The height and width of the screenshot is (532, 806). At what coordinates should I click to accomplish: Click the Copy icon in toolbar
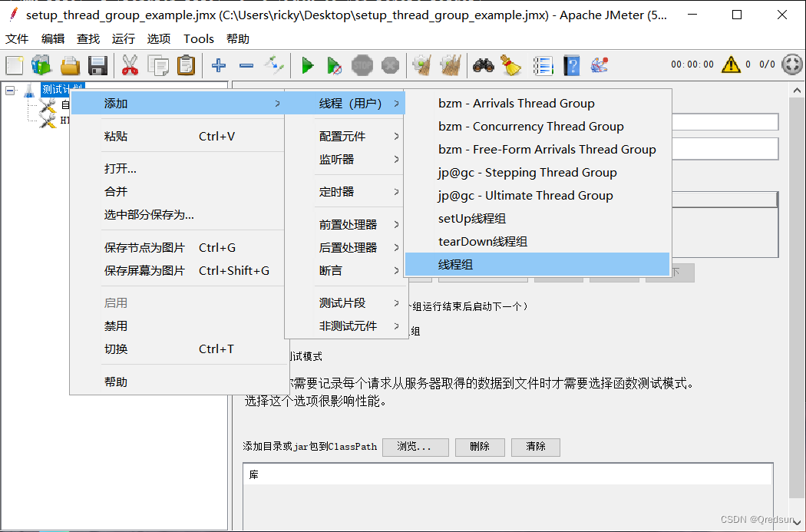coord(158,65)
